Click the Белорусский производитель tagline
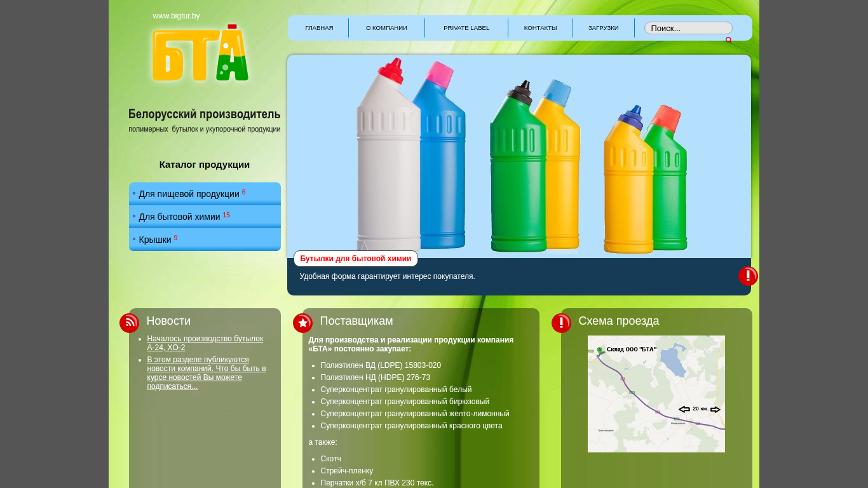The width and height of the screenshot is (868, 488). coord(205,114)
